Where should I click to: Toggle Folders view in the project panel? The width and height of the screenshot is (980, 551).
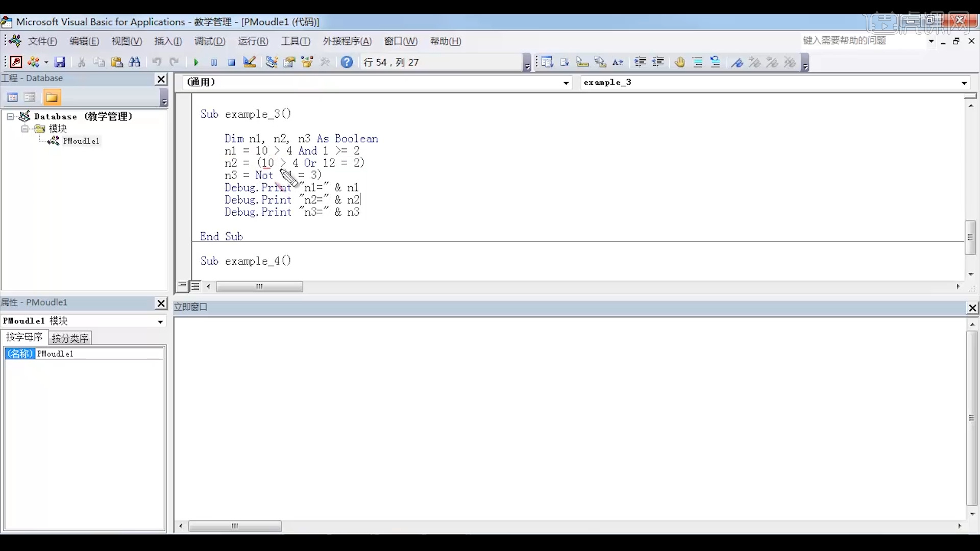(52, 97)
